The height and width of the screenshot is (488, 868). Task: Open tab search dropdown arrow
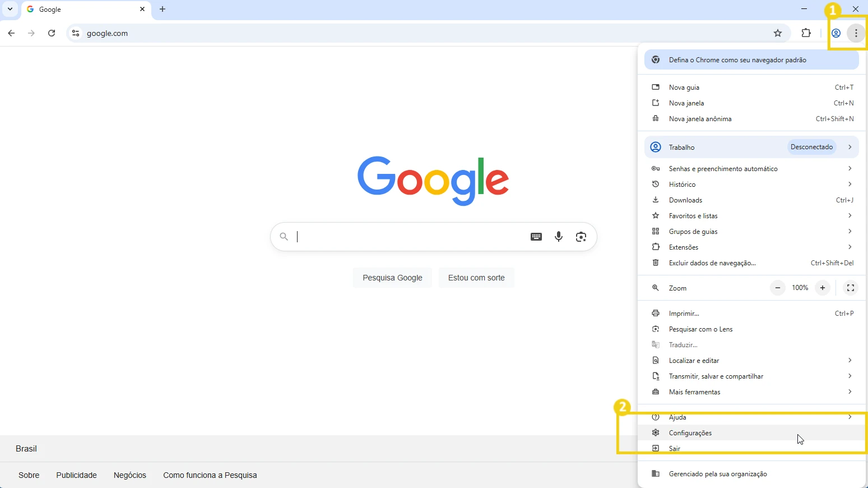pyautogui.click(x=10, y=9)
